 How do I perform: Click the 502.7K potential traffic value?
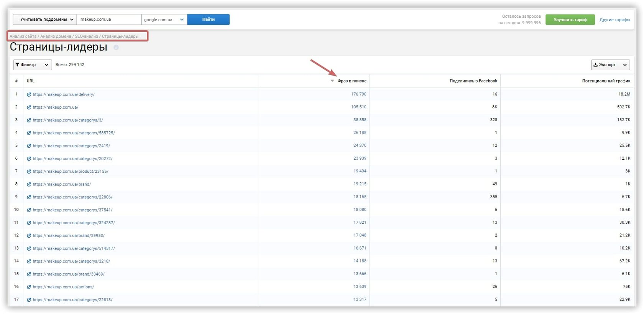pos(624,107)
